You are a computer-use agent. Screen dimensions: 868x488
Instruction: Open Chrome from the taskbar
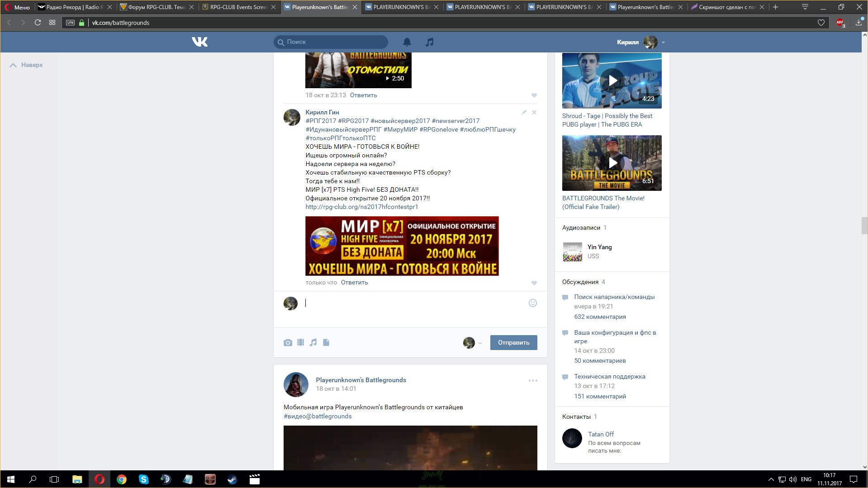pyautogui.click(x=121, y=479)
